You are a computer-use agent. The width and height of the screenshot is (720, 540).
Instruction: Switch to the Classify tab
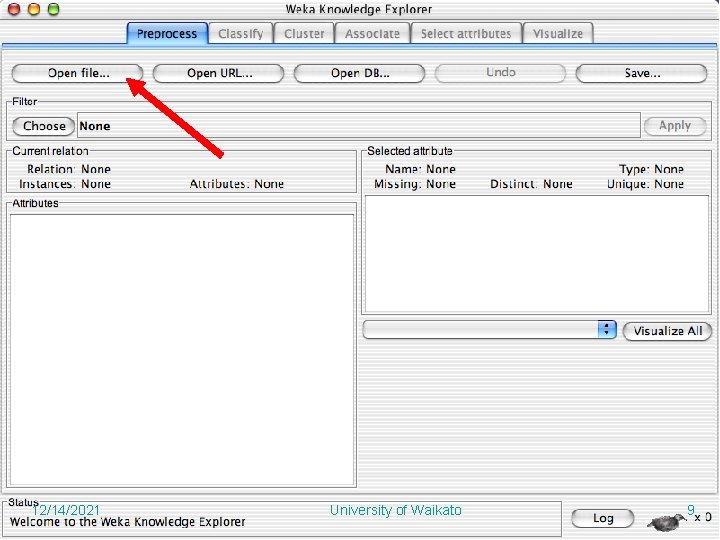tap(241, 34)
